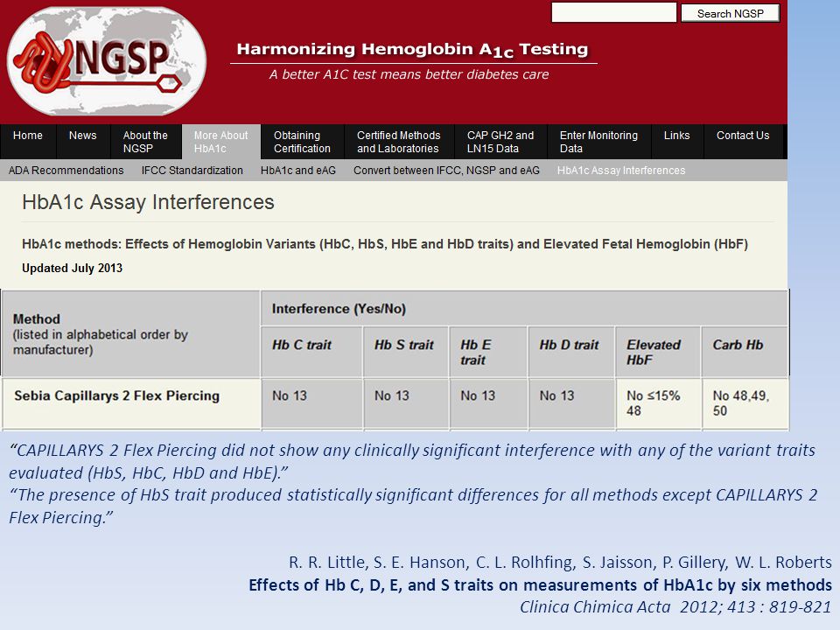Click the authors line starting R. R. Little

[560, 562]
